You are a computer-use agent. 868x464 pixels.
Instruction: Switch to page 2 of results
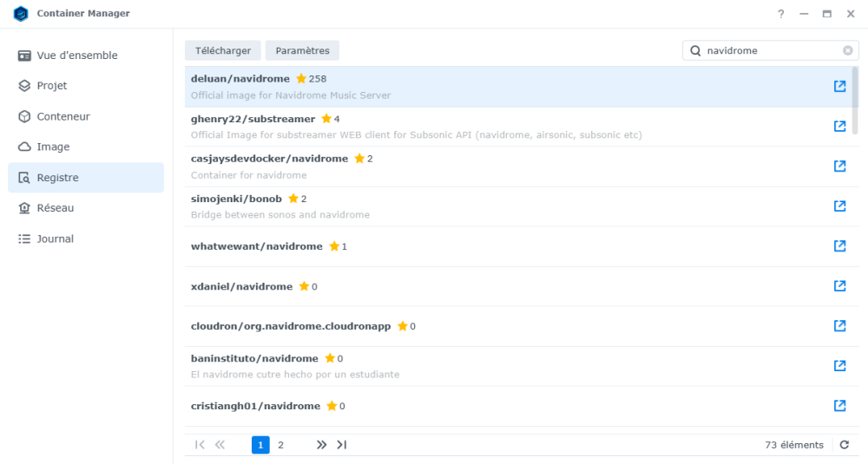(x=280, y=445)
